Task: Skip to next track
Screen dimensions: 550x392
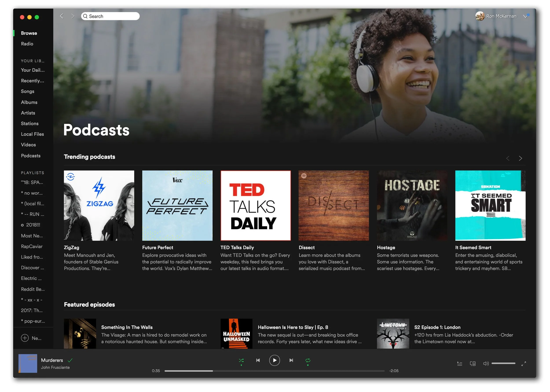Action: [x=291, y=361]
